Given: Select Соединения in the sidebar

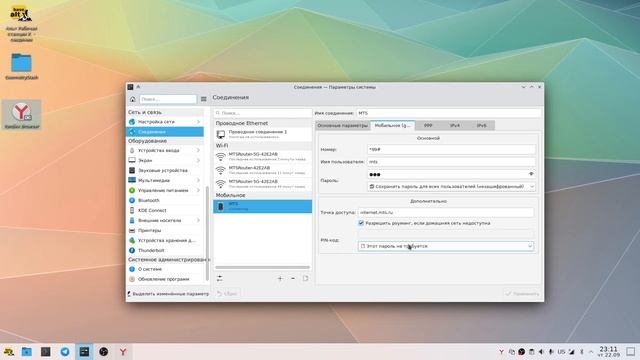Looking at the screenshot, I should click(x=165, y=132).
